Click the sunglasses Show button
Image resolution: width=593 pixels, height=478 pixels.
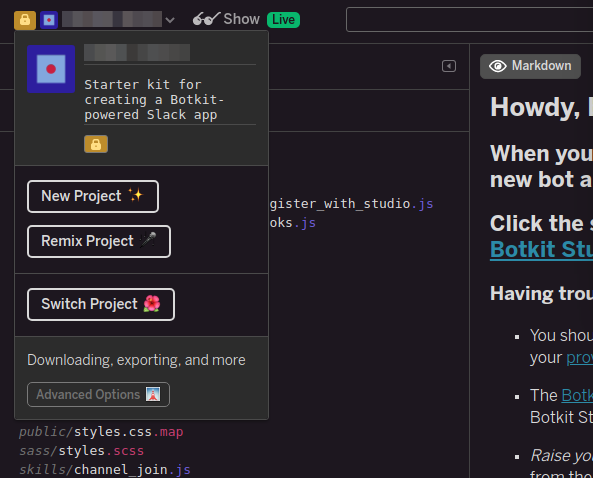(x=226, y=19)
